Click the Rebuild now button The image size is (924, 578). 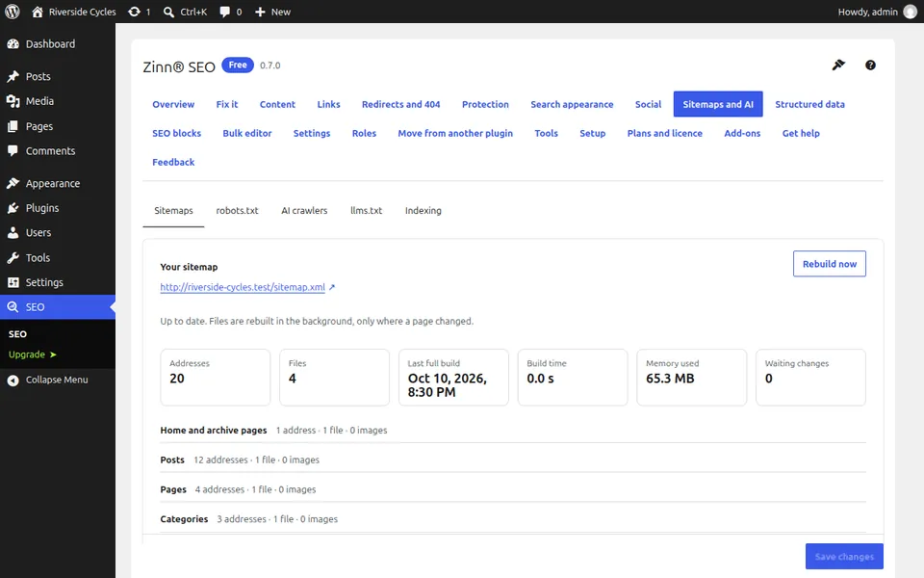click(x=829, y=264)
